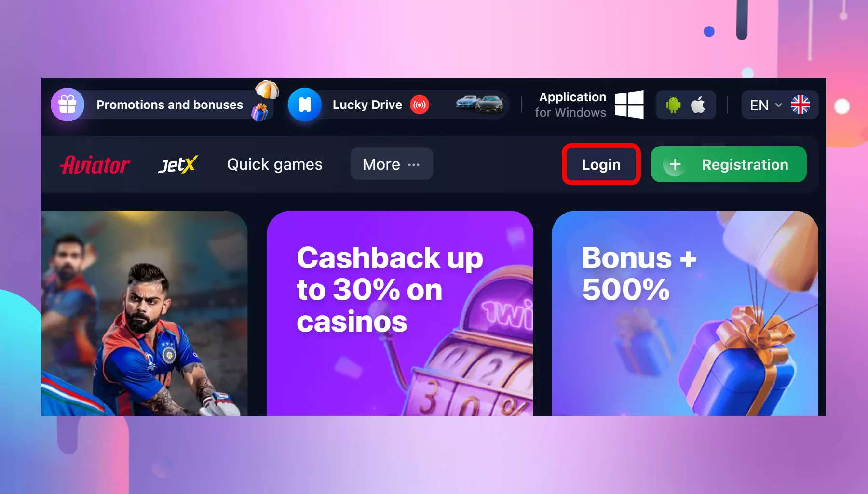The width and height of the screenshot is (868, 494).
Task: Click the UK flag icon
Action: [800, 105]
